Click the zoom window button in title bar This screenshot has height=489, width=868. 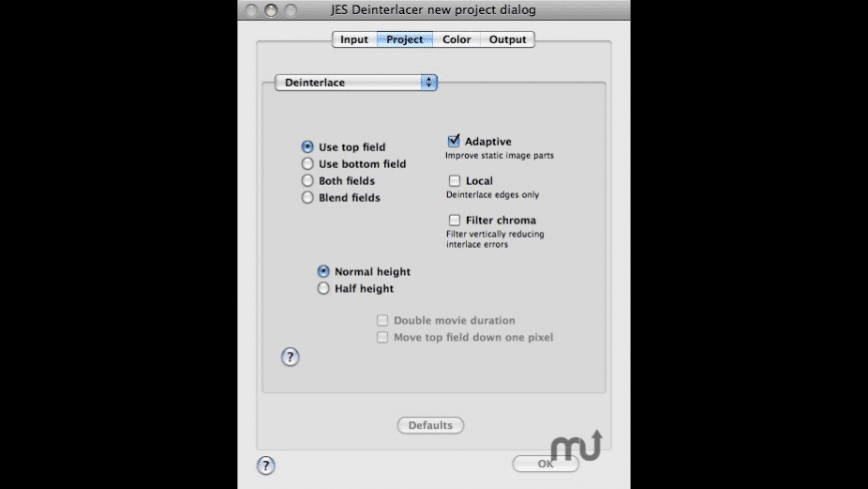[x=290, y=10]
